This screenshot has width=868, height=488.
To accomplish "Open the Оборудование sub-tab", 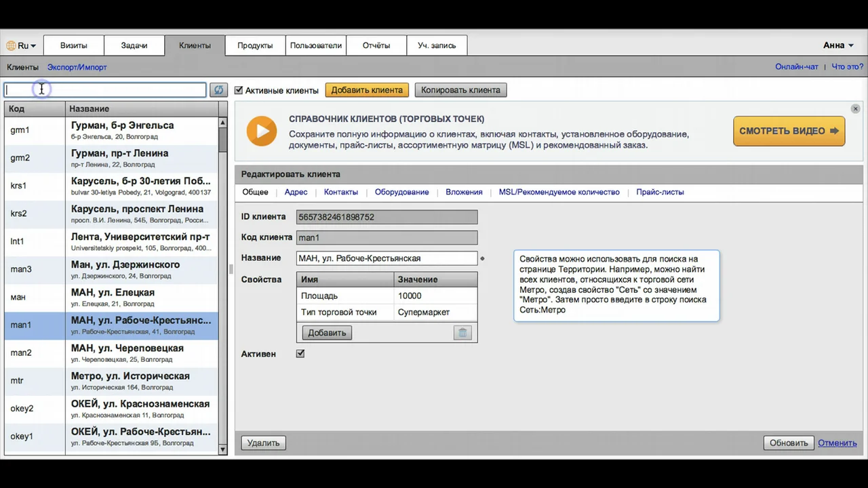I will 401,192.
